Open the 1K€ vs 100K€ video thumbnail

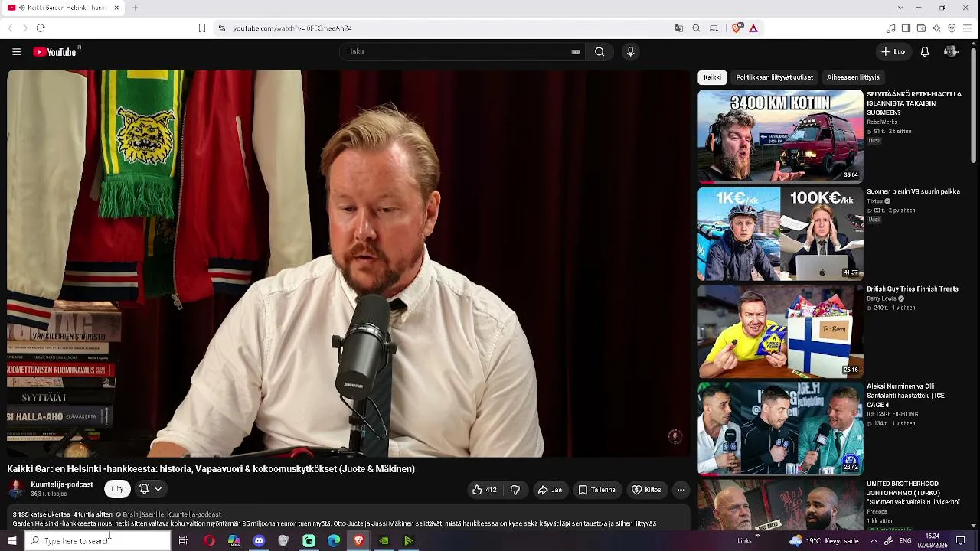(780, 234)
